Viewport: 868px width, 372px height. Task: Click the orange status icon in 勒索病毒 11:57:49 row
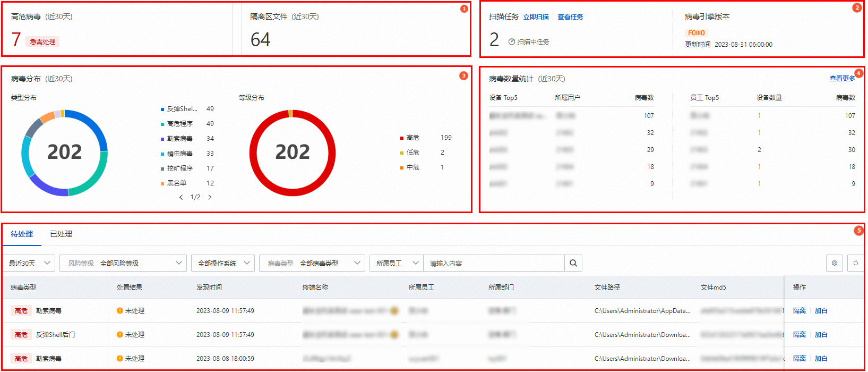click(120, 311)
